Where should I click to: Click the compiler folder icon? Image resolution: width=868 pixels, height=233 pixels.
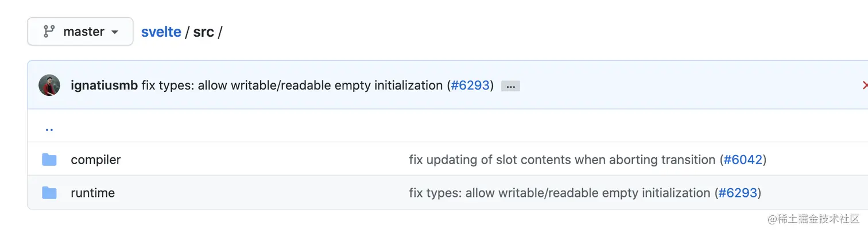point(49,160)
